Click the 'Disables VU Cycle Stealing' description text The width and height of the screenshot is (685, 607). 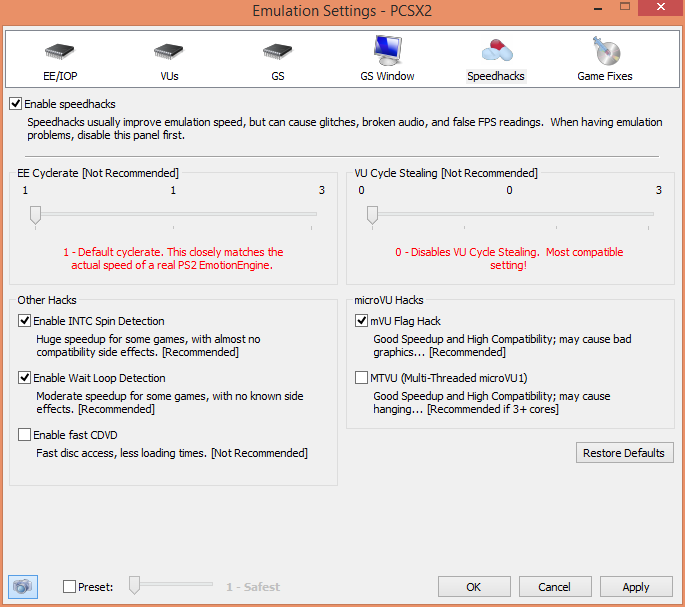[509, 258]
